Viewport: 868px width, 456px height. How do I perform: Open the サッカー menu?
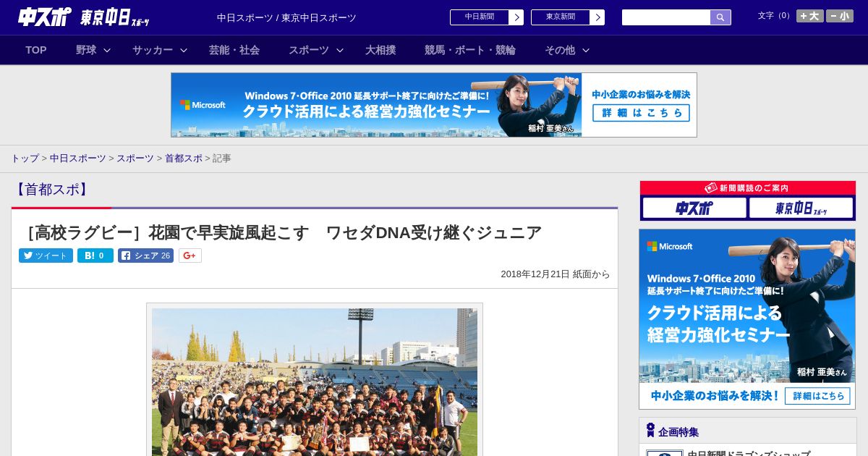[x=153, y=50]
